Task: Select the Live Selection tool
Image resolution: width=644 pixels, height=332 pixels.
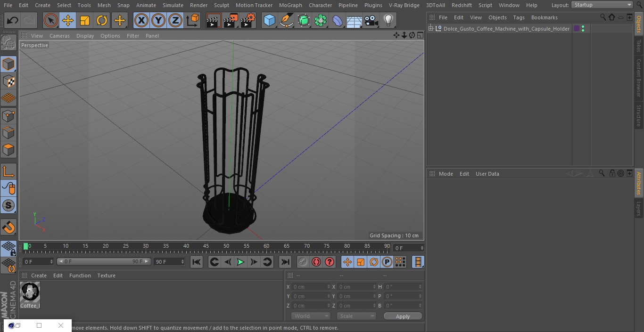Action: click(x=51, y=20)
